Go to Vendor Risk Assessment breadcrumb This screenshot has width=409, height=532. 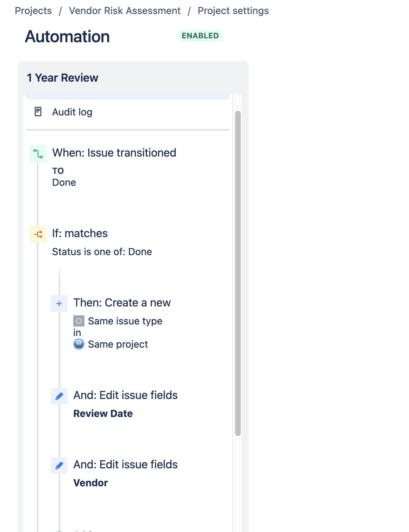click(125, 11)
